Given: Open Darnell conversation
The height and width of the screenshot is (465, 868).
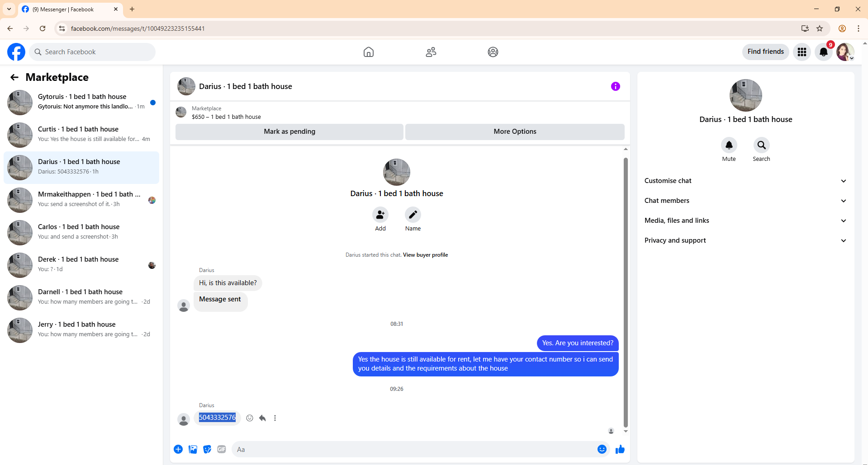Looking at the screenshot, I should coord(81,297).
